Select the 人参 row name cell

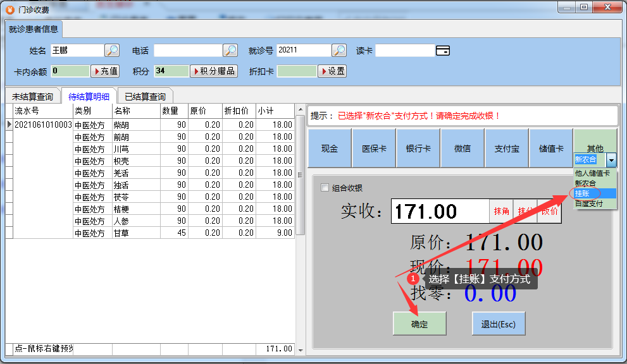[136, 221]
